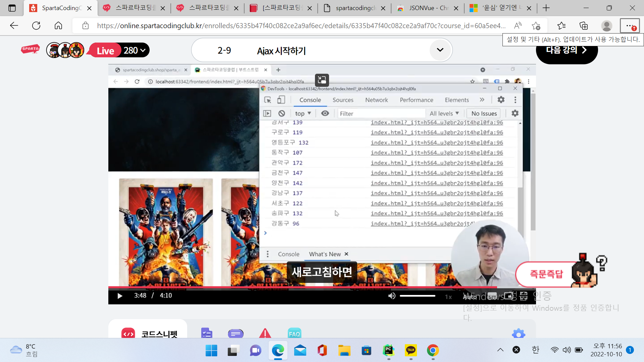Open KakaoTalk from the taskbar
Screen dimensions: 644x362
point(411,350)
